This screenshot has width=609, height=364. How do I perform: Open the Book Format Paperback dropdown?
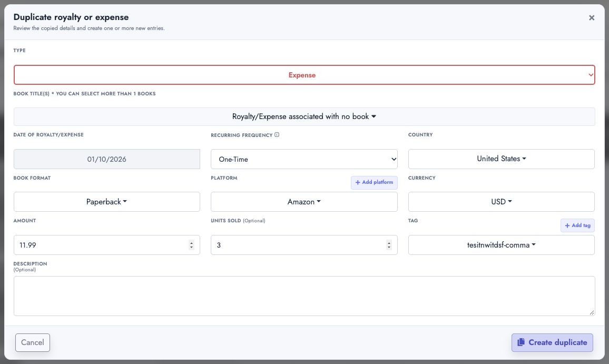(x=107, y=202)
